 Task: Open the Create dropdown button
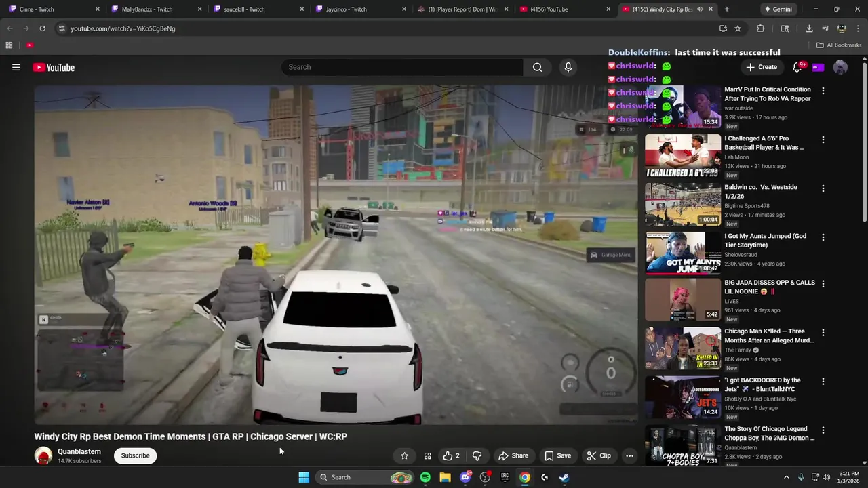762,67
